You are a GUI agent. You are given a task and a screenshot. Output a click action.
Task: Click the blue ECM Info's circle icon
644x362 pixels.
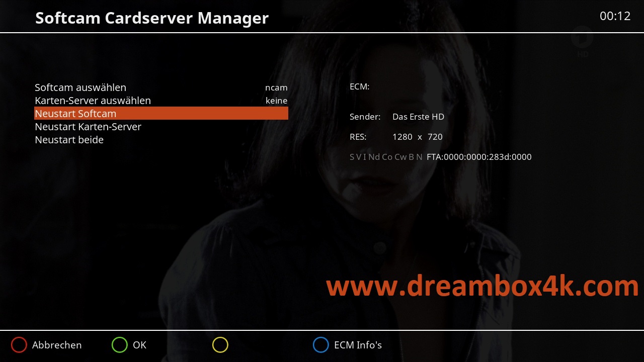click(x=321, y=345)
